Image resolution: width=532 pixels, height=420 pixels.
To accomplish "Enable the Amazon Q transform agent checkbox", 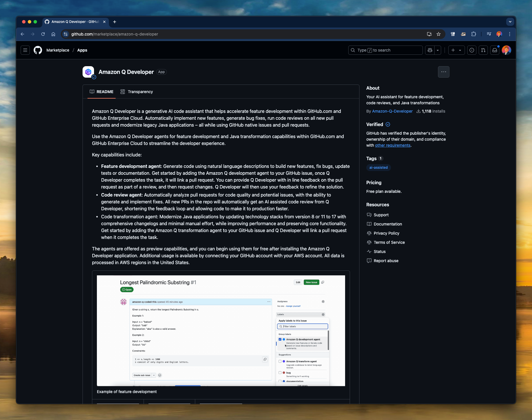I will tap(280, 361).
